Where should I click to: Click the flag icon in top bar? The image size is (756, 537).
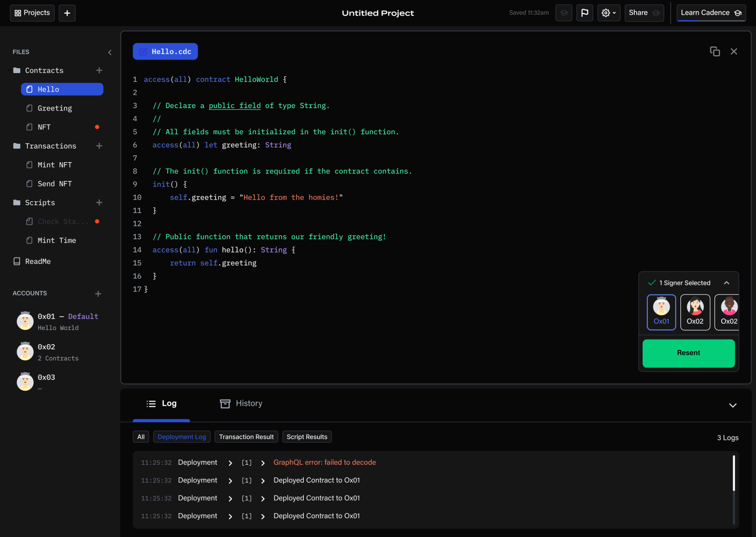pos(585,13)
